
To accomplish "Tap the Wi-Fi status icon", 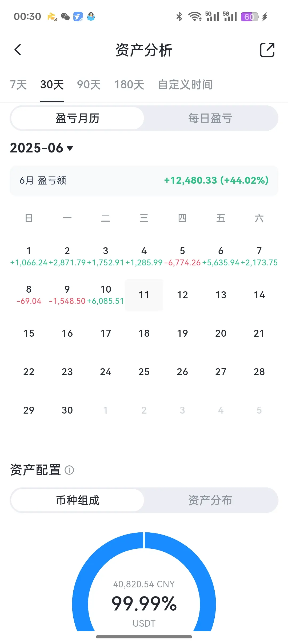I will pos(195,17).
